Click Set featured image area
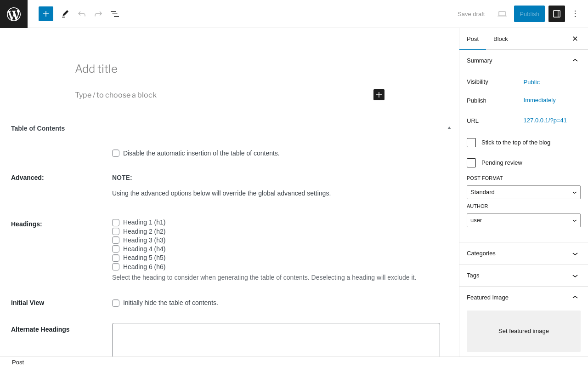The image size is (588, 368). pyautogui.click(x=524, y=331)
